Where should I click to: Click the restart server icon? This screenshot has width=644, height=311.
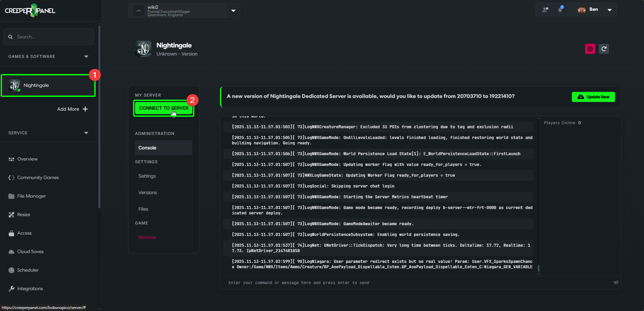(x=604, y=49)
